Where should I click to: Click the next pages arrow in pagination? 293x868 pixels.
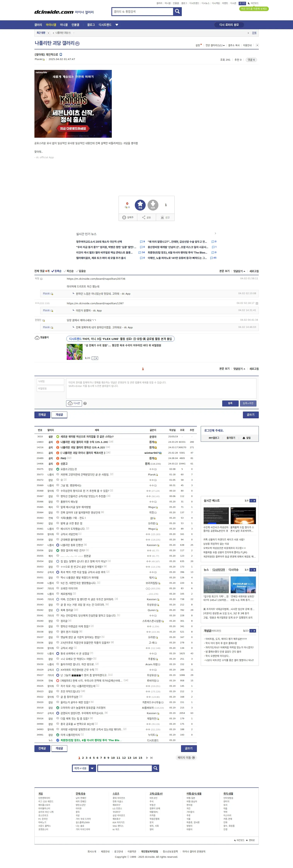click(x=147, y=758)
